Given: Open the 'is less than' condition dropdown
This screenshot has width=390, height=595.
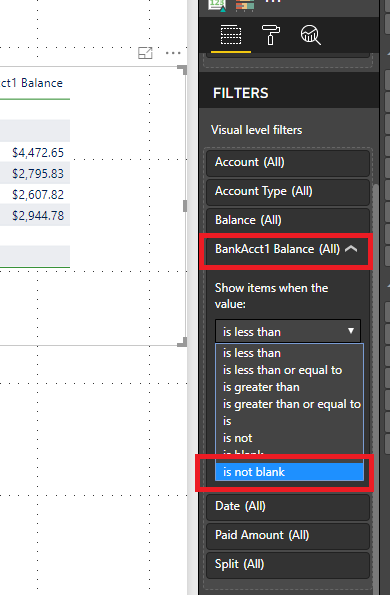Looking at the screenshot, I should click(x=288, y=332).
